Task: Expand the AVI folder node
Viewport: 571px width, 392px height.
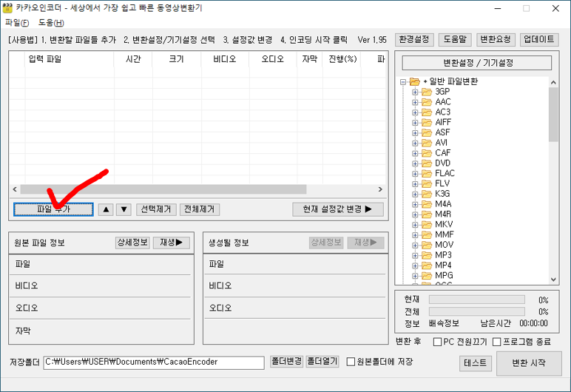Action: 415,143
